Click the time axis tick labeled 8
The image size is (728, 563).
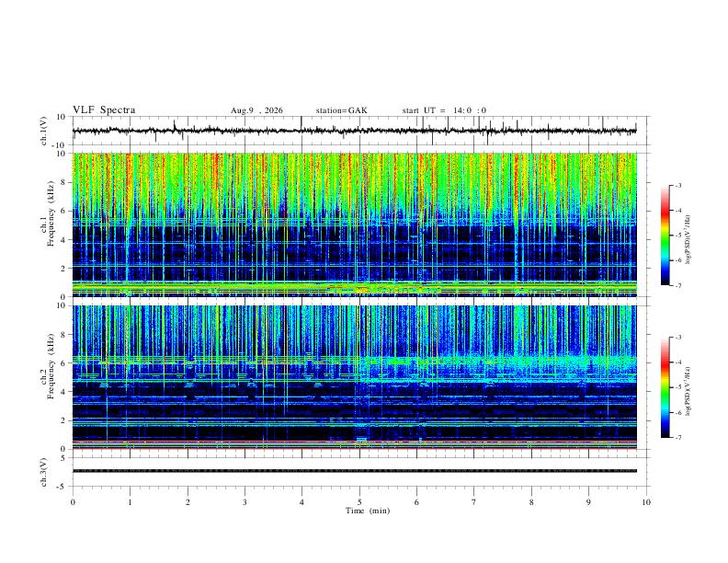point(531,502)
